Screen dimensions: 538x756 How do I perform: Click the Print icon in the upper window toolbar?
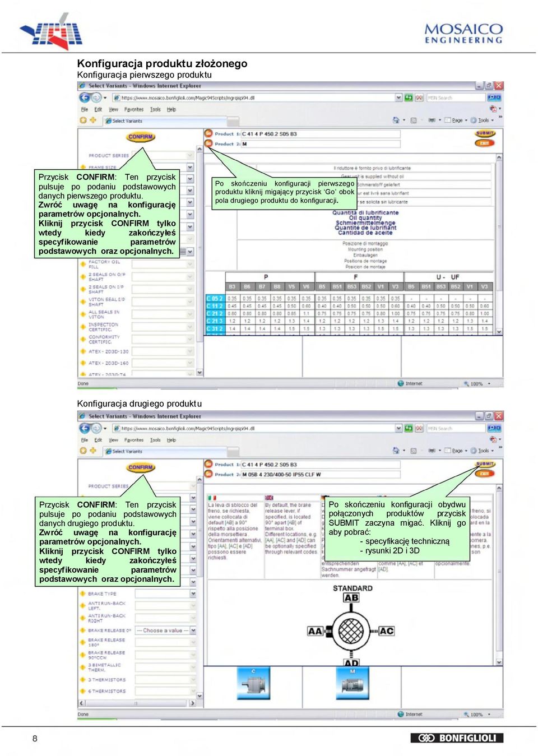click(x=432, y=120)
